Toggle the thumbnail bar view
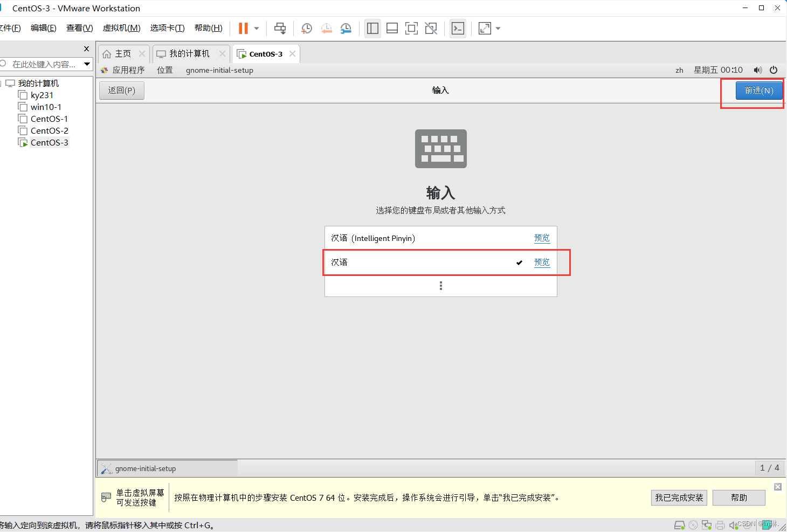Image resolution: width=787 pixels, height=532 pixels. 392,29
